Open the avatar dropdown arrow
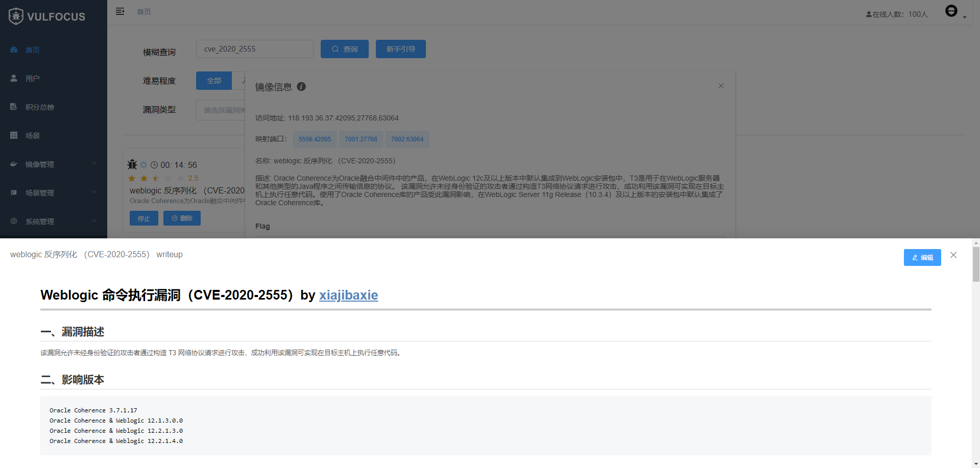The image size is (980, 468). tap(965, 17)
